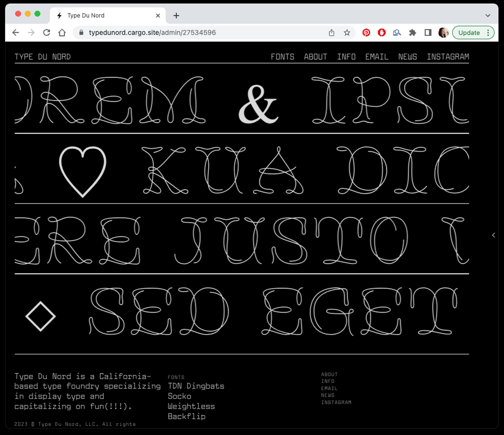
Task: Toggle the browser side panel
Action: coord(428,33)
